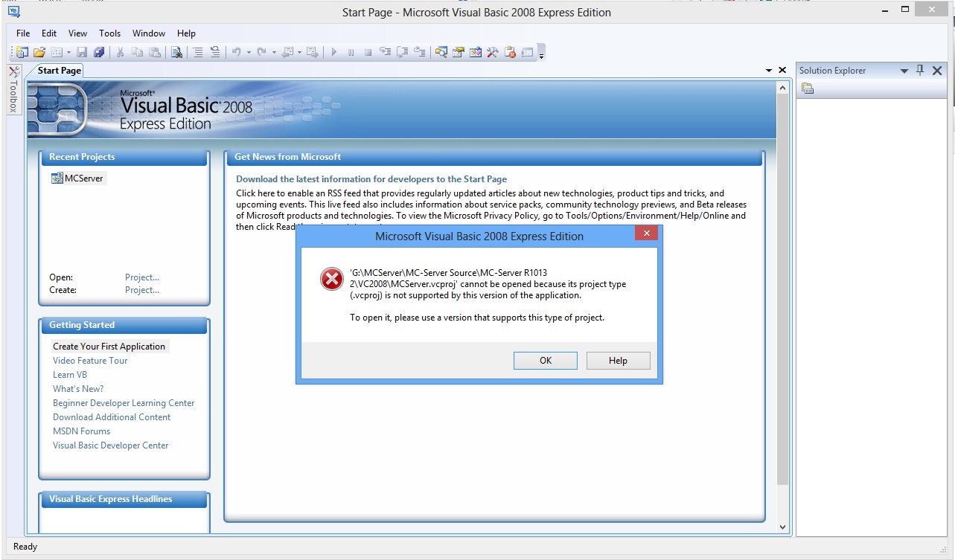Open the Tools menu
This screenshot has width=955, height=560.
(109, 33)
